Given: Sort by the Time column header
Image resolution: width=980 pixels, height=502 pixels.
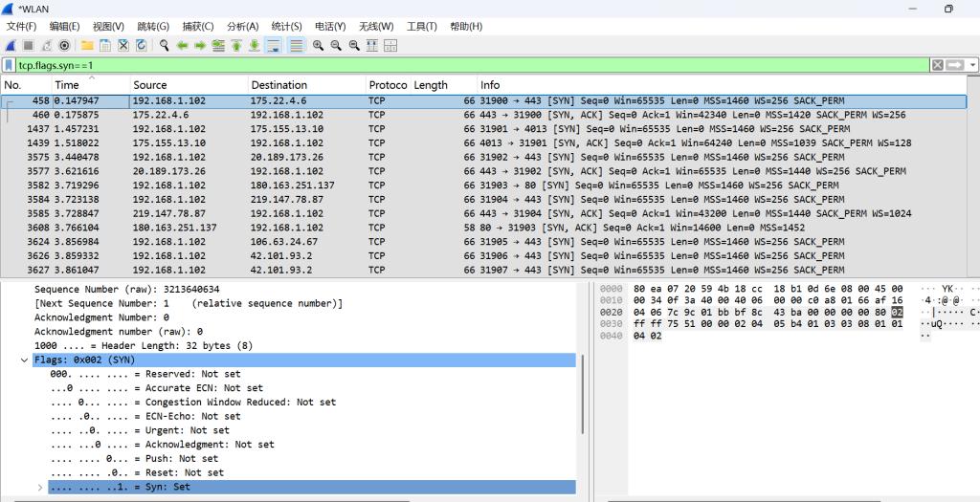Looking at the screenshot, I should point(91,85).
